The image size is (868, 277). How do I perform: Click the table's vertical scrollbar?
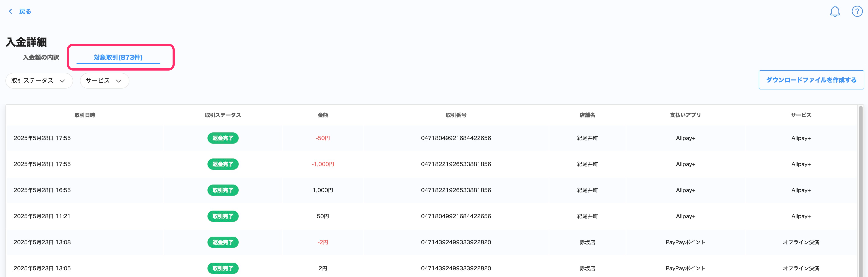861,189
